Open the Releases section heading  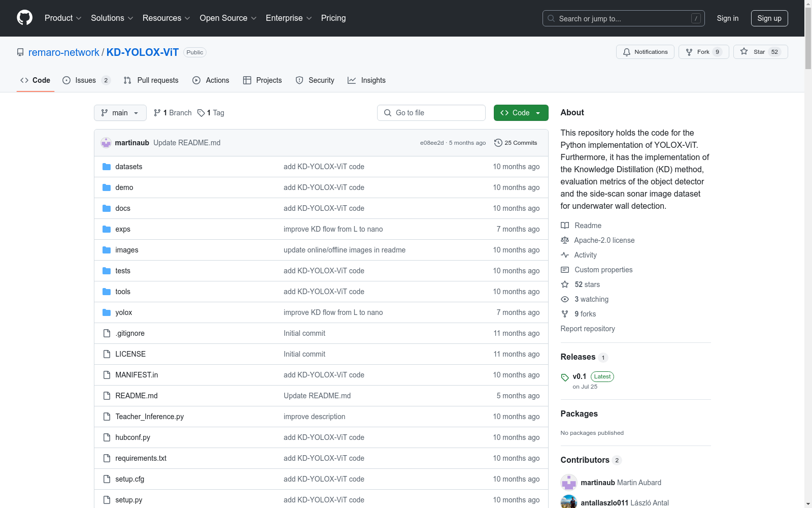(578, 357)
